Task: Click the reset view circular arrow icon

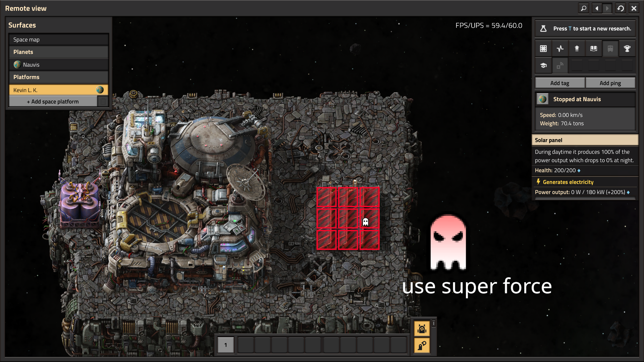Action: 621,8
